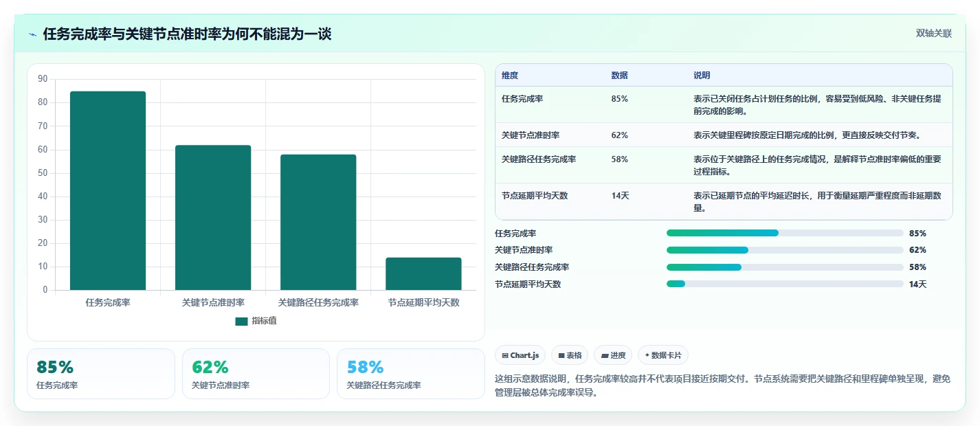Click the 双轴关联 label in header
The height and width of the screenshot is (426, 980).
click(x=934, y=34)
